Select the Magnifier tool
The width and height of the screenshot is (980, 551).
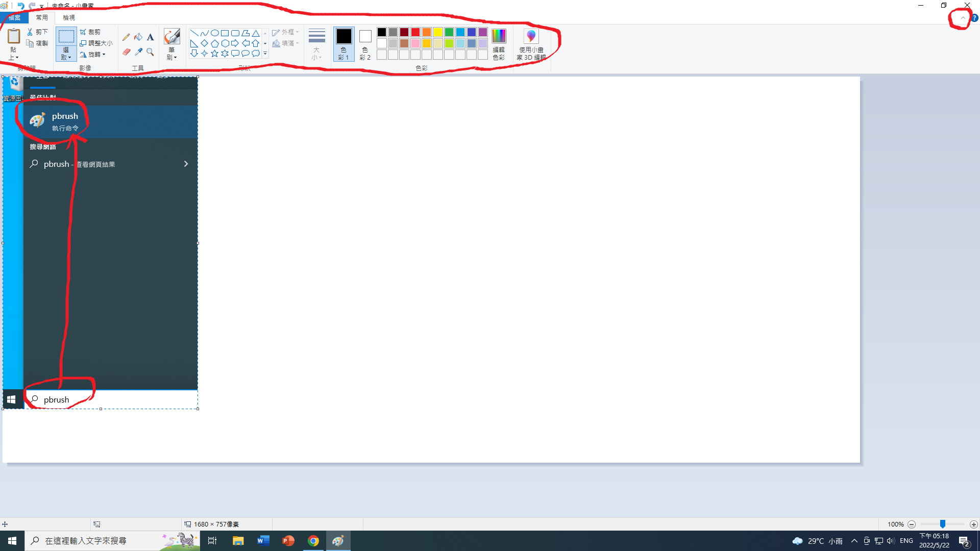[150, 52]
